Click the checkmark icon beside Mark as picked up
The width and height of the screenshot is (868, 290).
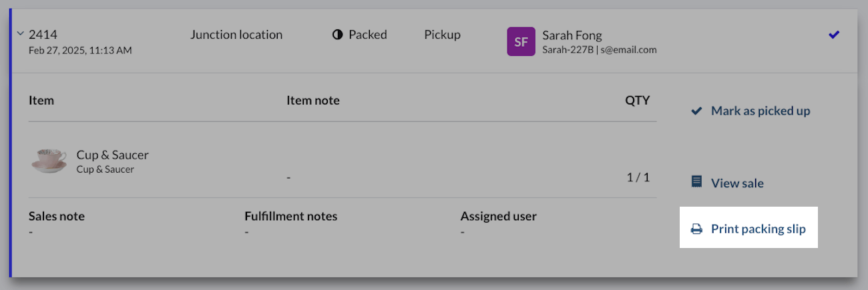(696, 111)
